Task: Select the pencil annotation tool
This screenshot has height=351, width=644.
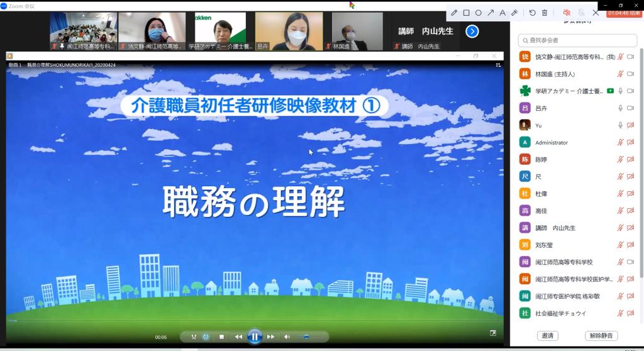Action: click(455, 13)
